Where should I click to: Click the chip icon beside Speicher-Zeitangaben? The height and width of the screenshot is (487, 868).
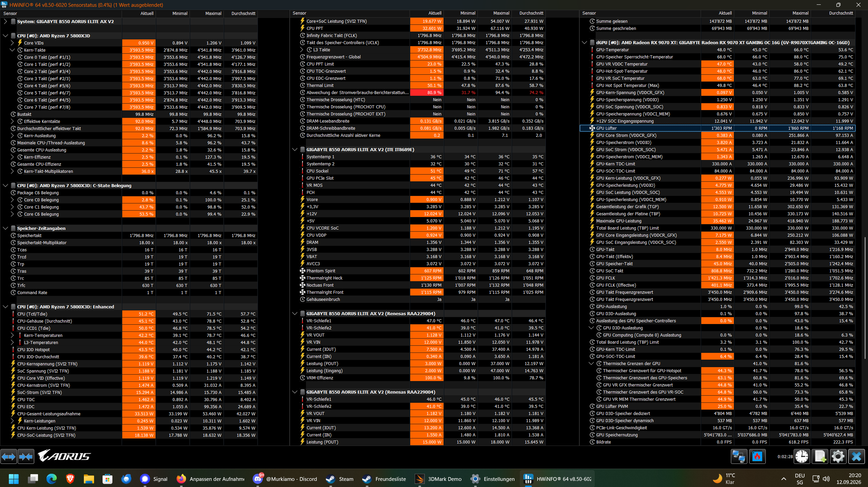click(13, 229)
